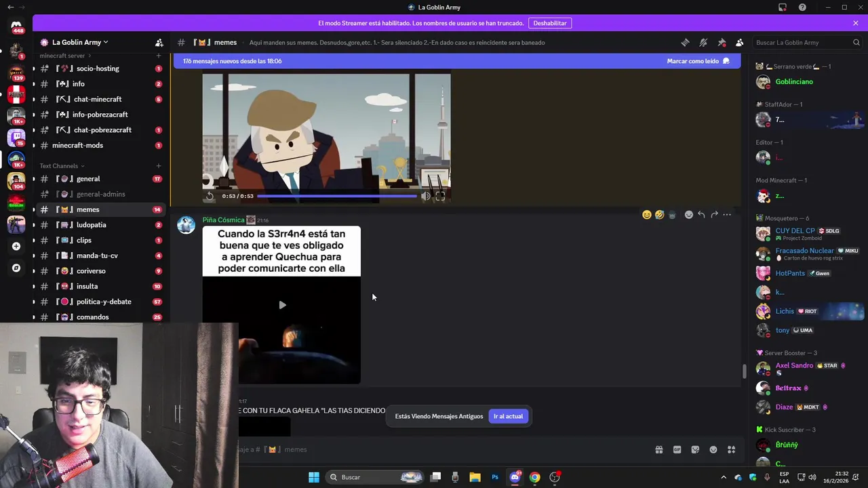Collapse the Text Channels category
Image resolution: width=868 pixels, height=488 pixels.
62,166
